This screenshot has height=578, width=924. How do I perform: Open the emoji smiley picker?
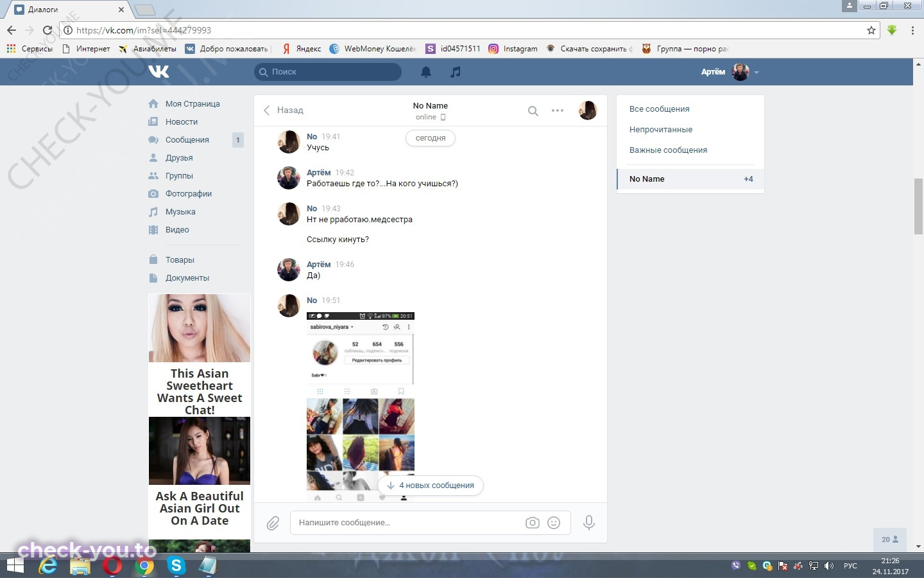coord(554,523)
